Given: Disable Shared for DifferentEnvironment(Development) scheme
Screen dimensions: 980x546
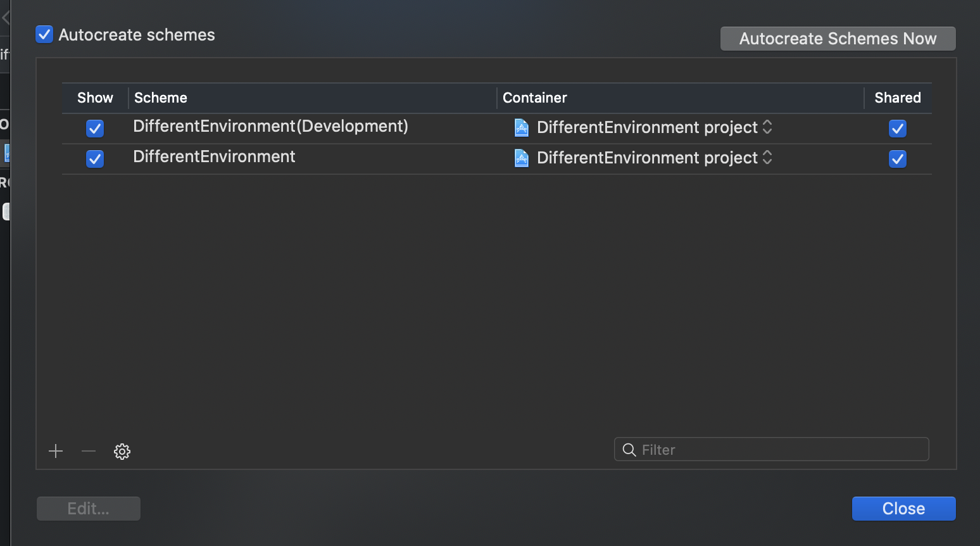Looking at the screenshot, I should point(898,129).
